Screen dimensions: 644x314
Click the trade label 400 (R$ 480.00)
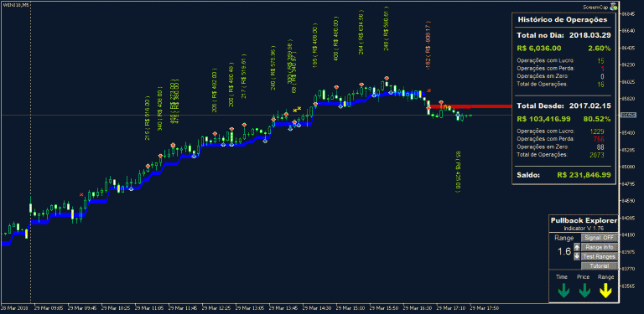(335, 39)
